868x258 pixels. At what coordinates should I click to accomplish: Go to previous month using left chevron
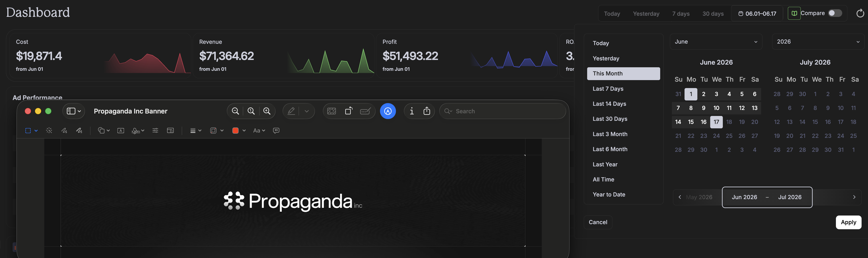(x=680, y=197)
